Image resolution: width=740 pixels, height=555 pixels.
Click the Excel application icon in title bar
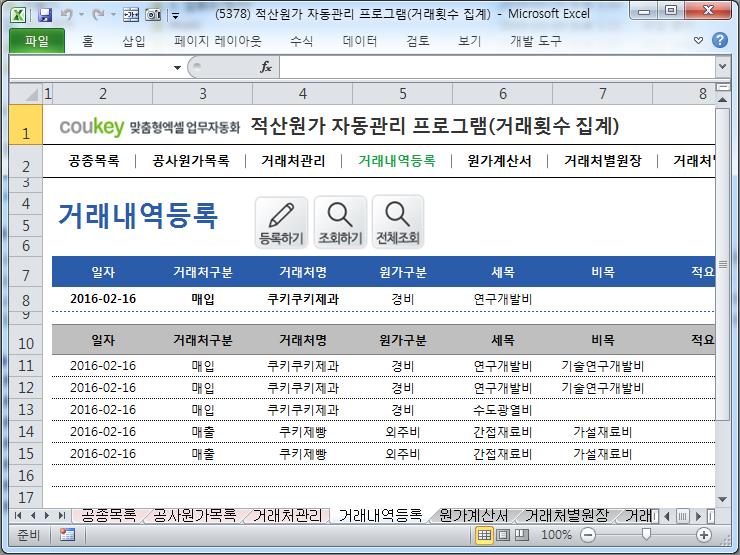[x=18, y=14]
